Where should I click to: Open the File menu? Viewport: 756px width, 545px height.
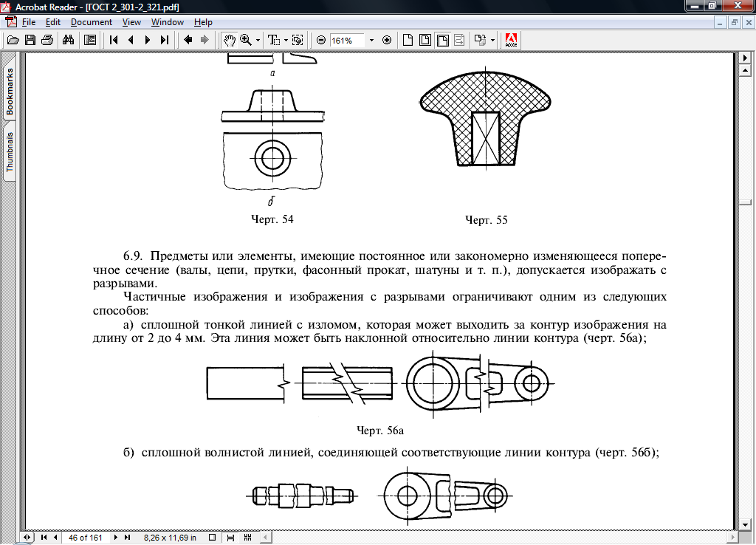29,22
